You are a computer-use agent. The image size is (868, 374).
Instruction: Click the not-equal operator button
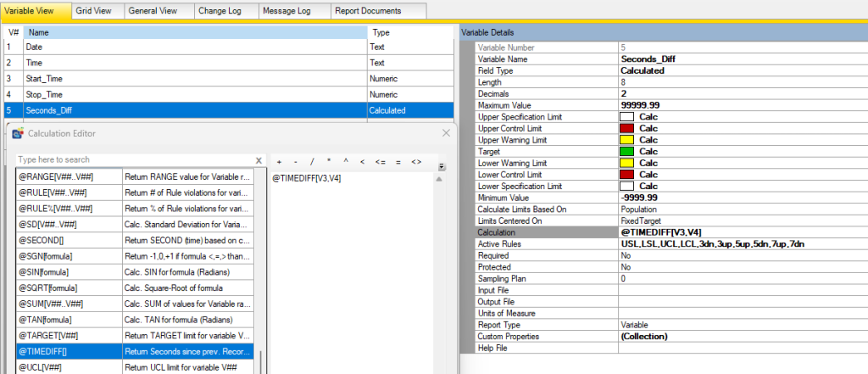click(416, 161)
